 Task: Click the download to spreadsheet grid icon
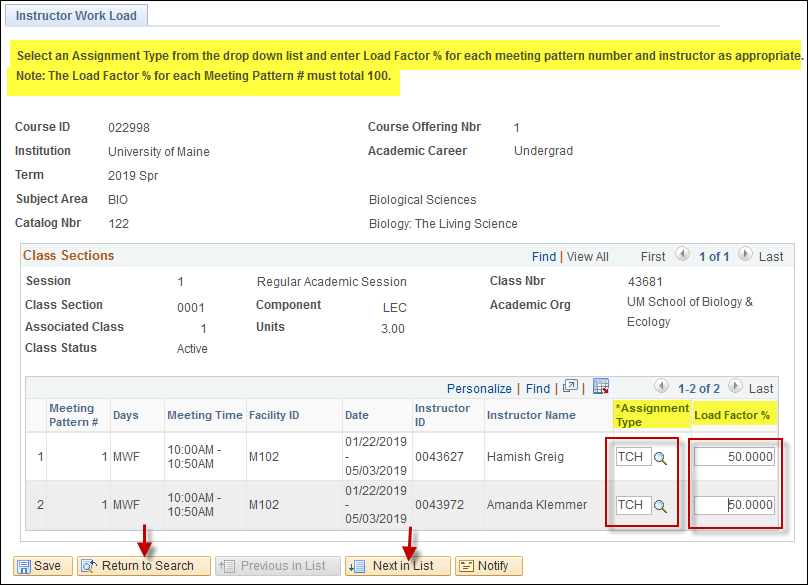click(x=601, y=386)
